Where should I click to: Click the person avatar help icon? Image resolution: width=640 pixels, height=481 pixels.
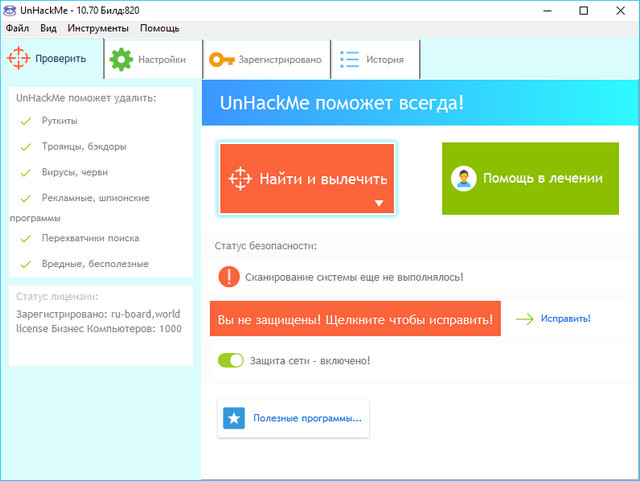[x=463, y=179]
